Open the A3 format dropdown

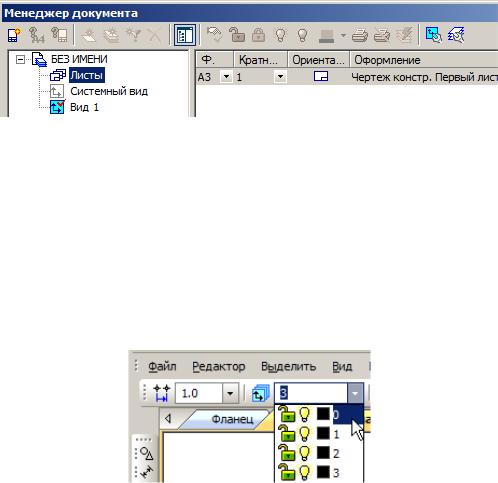tap(226, 77)
